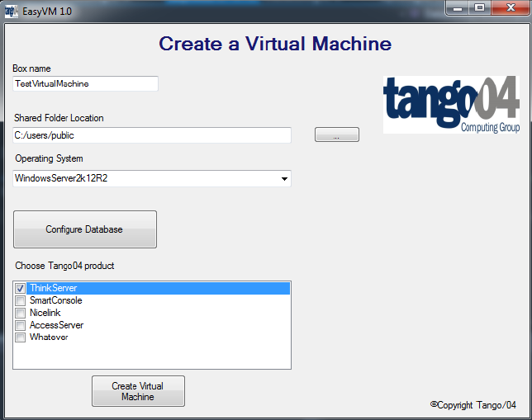Click the Tango04 Computing Group logo
This screenshot has width=532, height=420.
(451, 105)
